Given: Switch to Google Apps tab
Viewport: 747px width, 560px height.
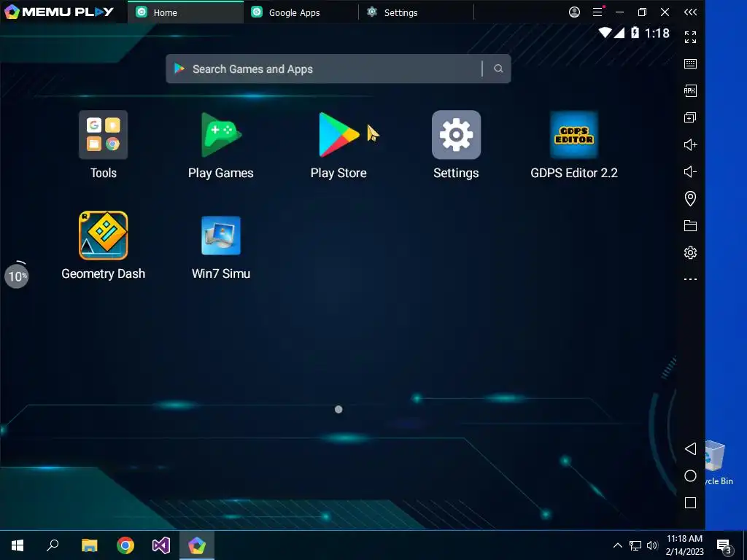Looking at the screenshot, I should tap(301, 12).
